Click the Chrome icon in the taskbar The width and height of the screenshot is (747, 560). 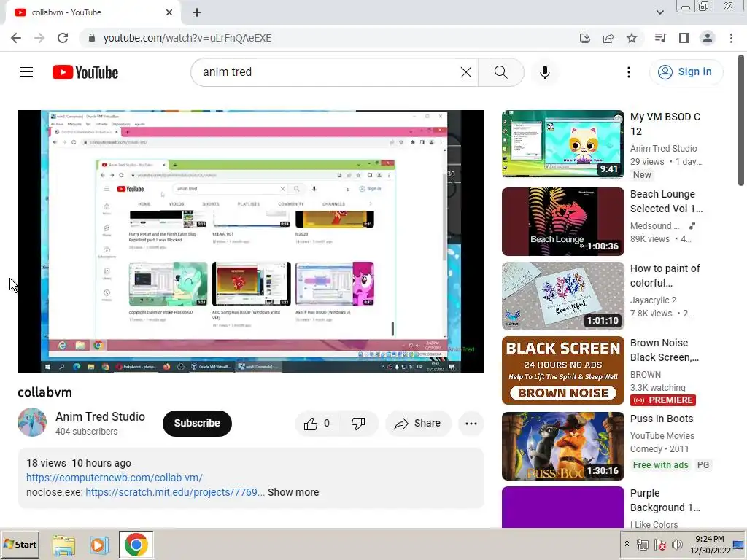click(136, 545)
